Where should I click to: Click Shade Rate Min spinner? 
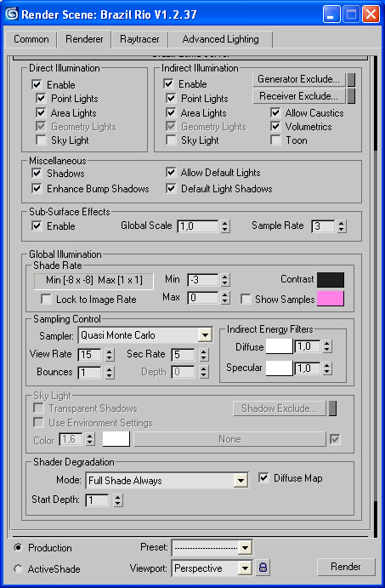(224, 280)
